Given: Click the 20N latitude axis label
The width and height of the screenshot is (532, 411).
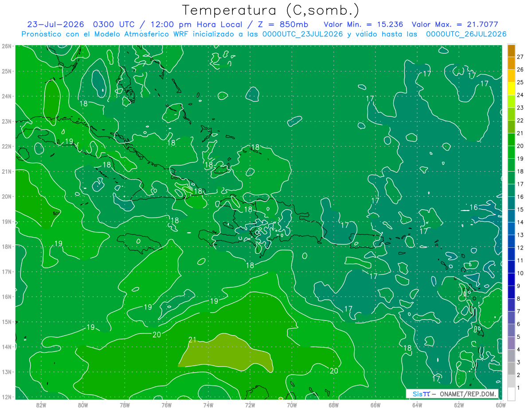Looking at the screenshot, I should point(6,196).
